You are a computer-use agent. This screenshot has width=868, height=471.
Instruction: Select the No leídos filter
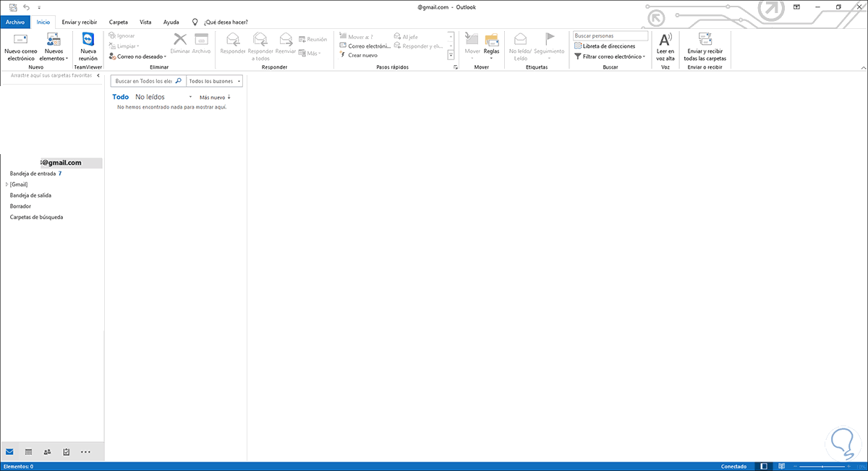click(150, 97)
